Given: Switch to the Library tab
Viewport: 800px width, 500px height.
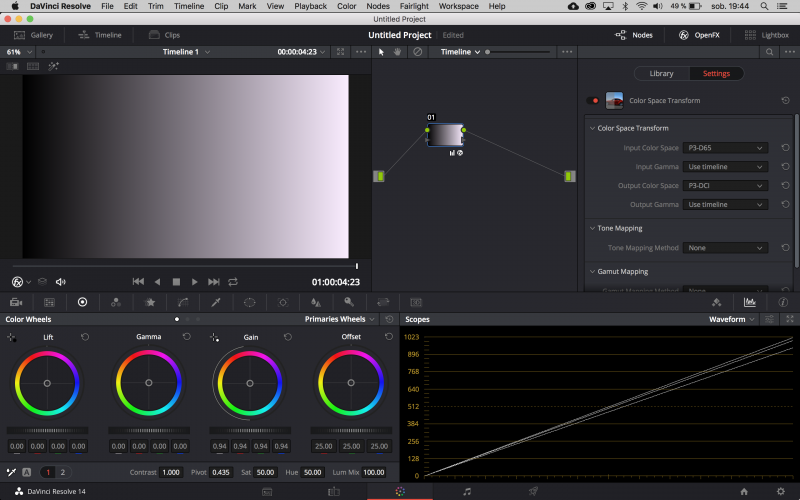Looking at the screenshot, I should pyautogui.click(x=661, y=73).
